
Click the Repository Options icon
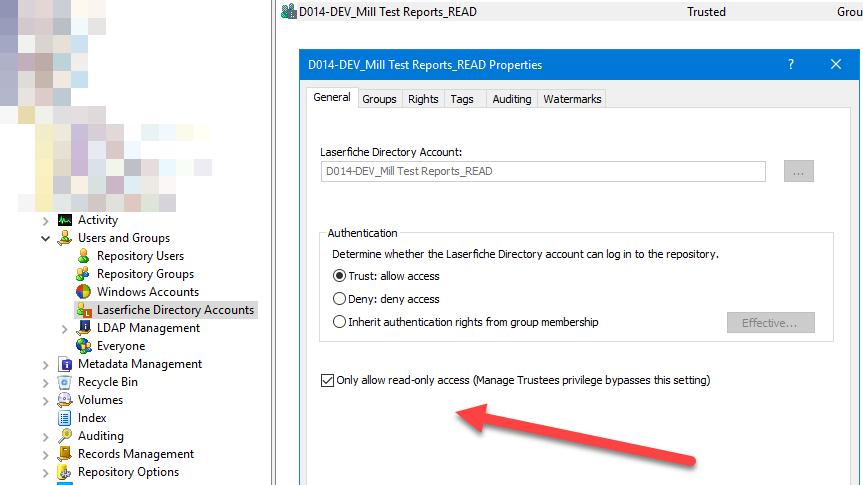[x=65, y=472]
